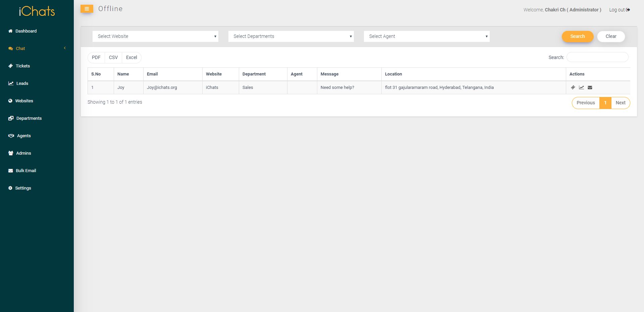Expand the Chat submenu chevron
644x312 pixels.
pyautogui.click(x=65, y=48)
